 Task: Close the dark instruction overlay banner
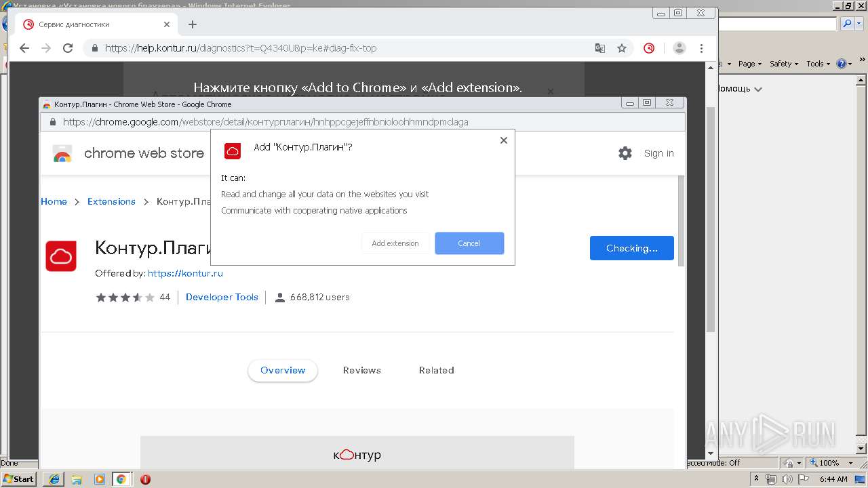coord(551,91)
